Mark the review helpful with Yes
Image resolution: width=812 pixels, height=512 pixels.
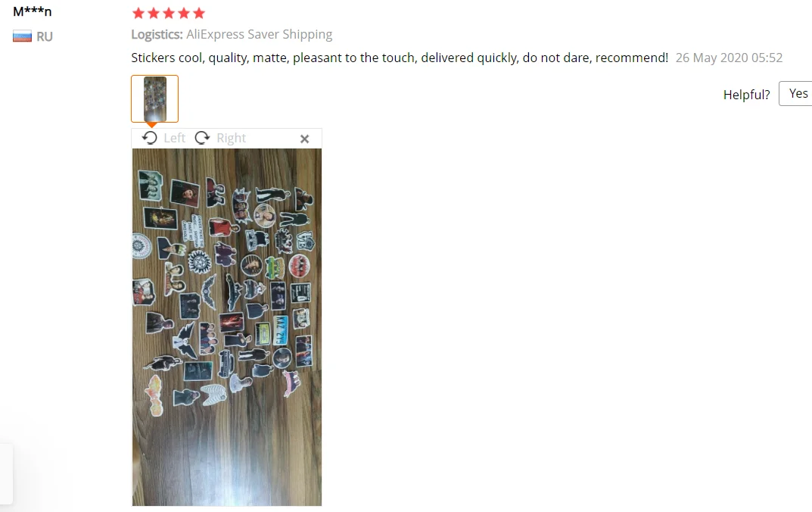[x=796, y=94]
